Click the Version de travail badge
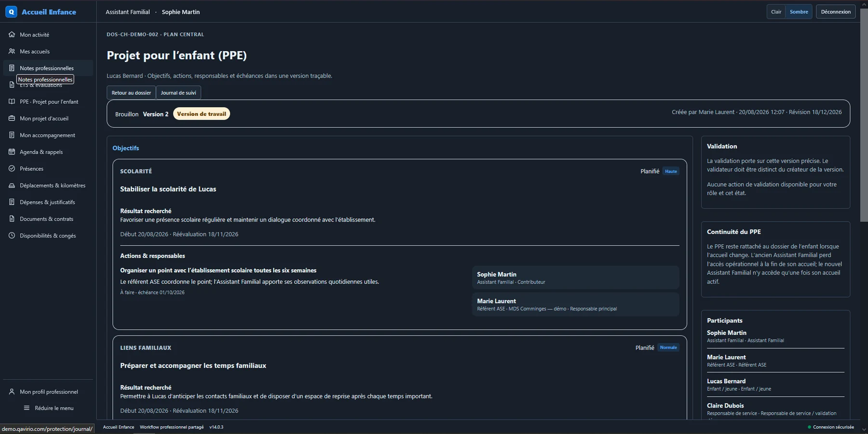The image size is (868, 434). pyautogui.click(x=202, y=114)
